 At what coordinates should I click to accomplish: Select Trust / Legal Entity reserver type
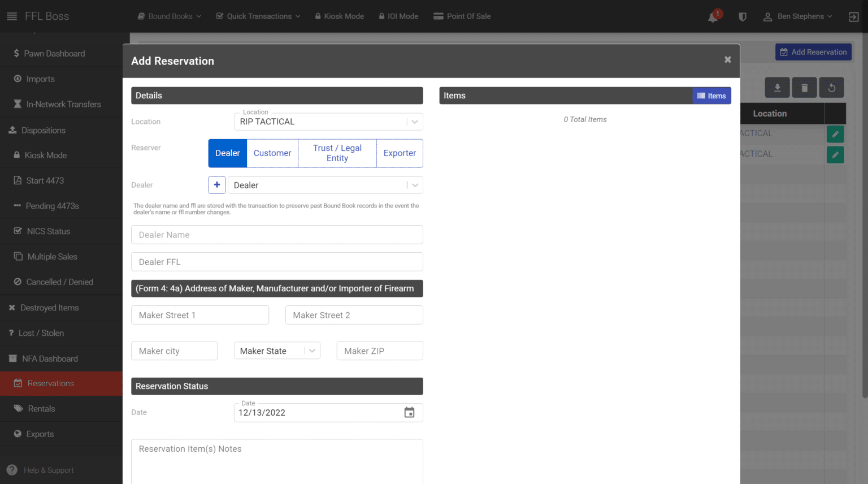pyautogui.click(x=337, y=153)
